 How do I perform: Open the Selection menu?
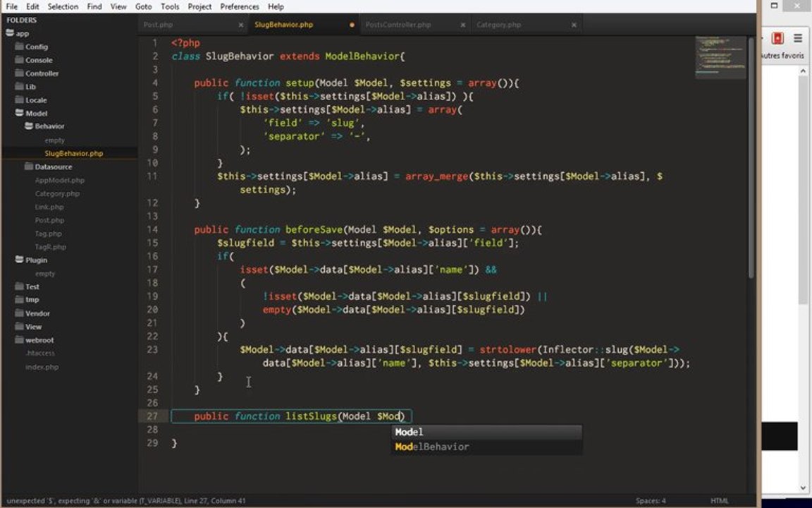pyautogui.click(x=63, y=7)
